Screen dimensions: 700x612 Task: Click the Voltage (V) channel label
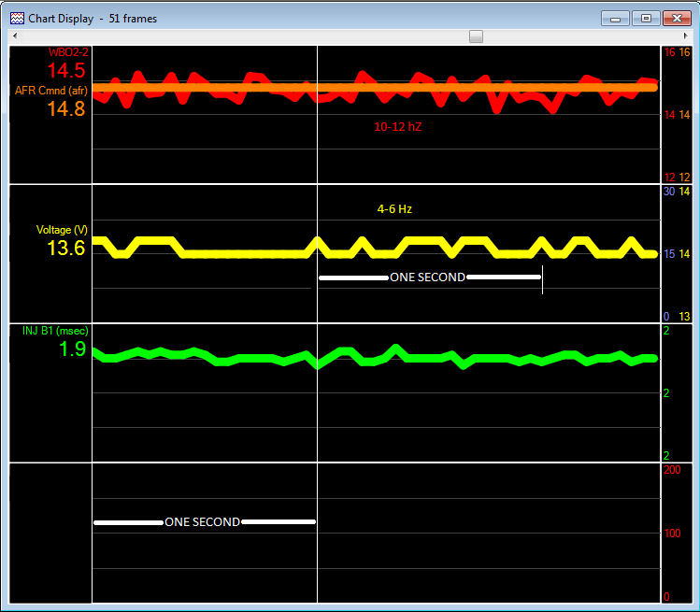[x=61, y=230]
